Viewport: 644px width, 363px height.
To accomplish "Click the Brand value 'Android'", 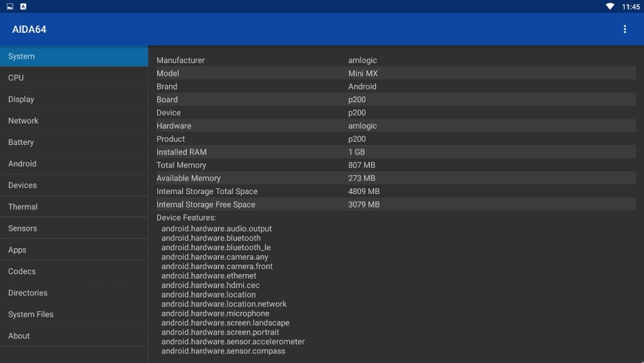I will click(362, 86).
